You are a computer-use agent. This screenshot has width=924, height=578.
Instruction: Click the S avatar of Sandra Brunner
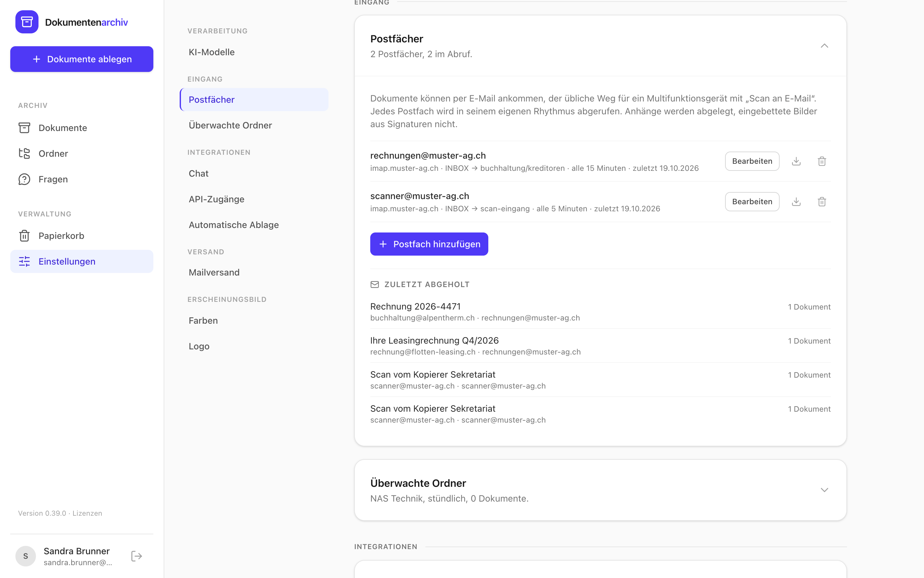tap(26, 556)
